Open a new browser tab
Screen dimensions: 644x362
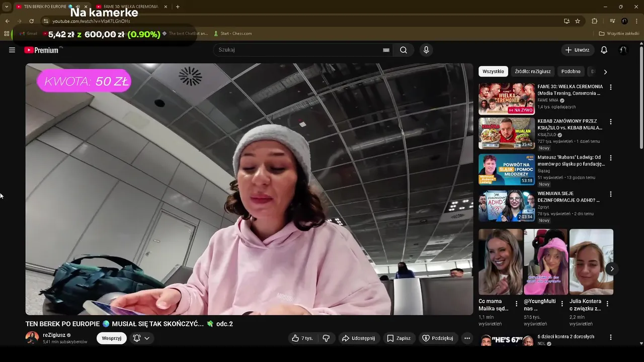(x=178, y=7)
